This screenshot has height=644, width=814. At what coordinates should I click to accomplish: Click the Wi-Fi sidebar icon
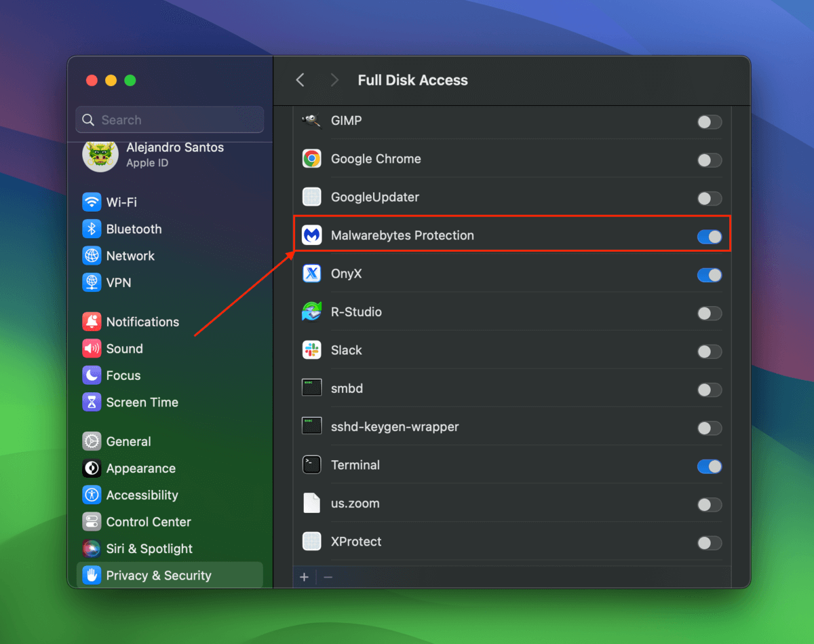pos(92,202)
